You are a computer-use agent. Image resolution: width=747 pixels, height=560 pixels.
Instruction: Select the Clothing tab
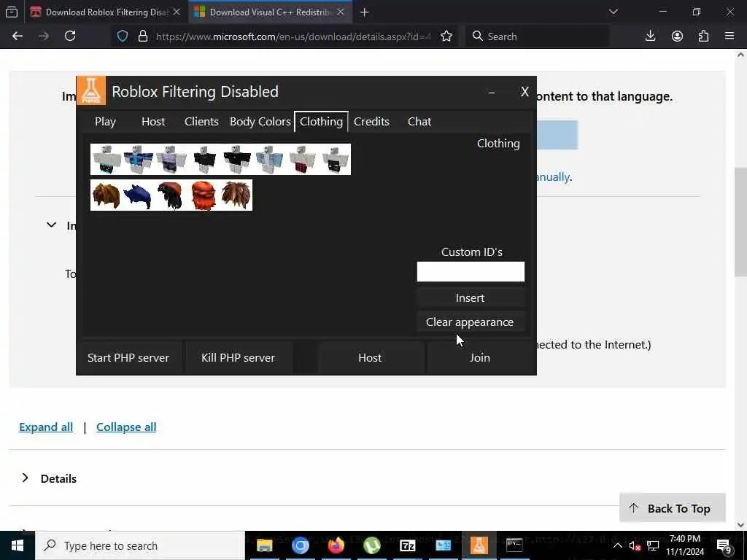[x=321, y=122]
